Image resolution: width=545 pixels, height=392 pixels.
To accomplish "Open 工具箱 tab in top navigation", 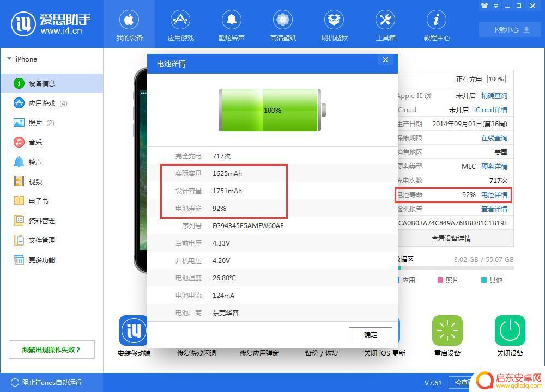I will pyautogui.click(x=385, y=26).
